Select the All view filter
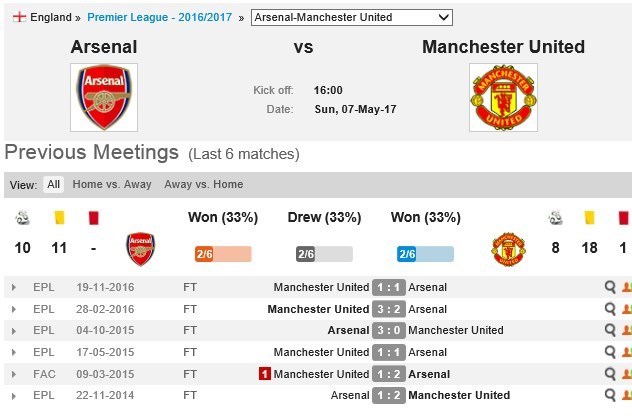This screenshot has height=416, width=632. tap(53, 185)
